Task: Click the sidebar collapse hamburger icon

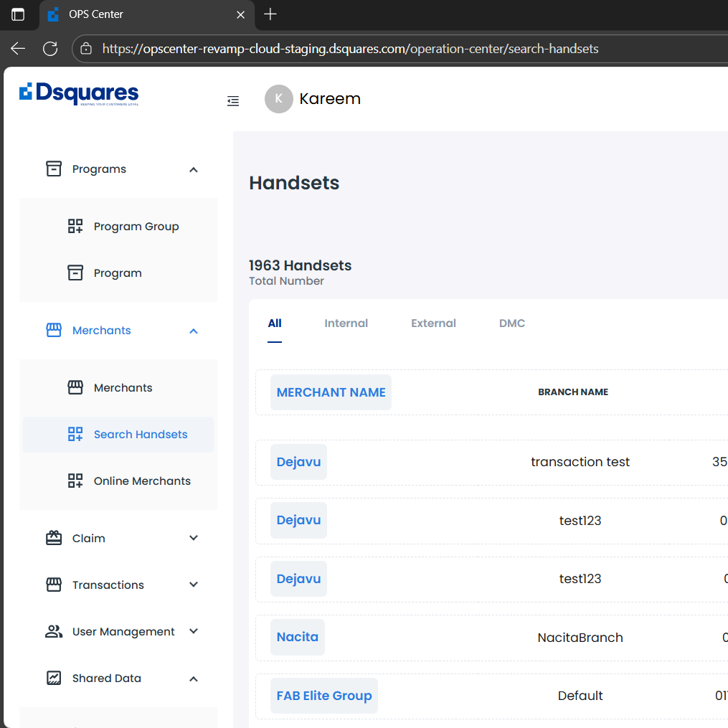Action: point(233,101)
